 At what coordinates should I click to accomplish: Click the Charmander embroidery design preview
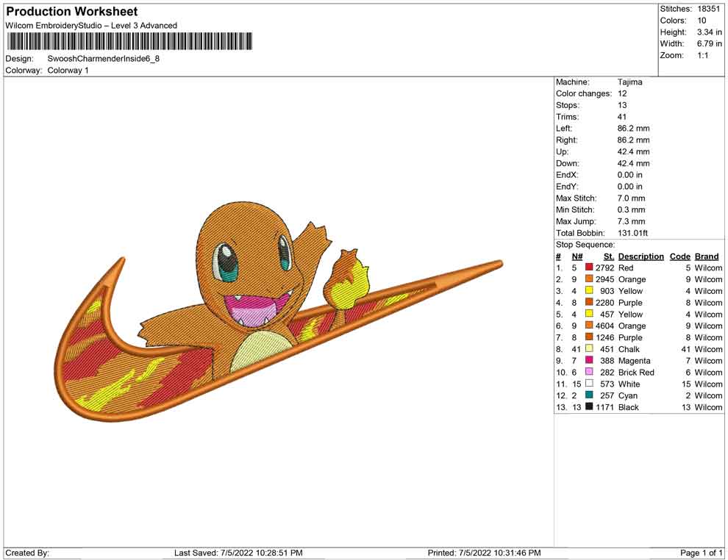point(279,312)
